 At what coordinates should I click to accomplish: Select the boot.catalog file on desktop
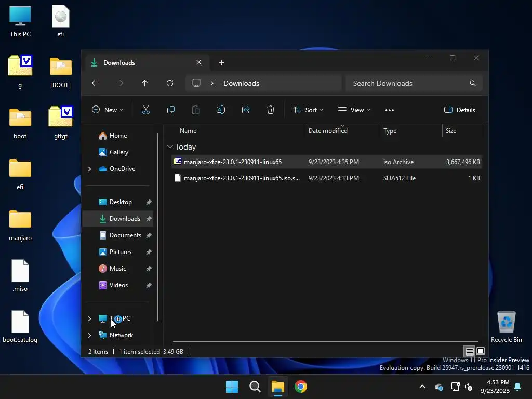click(x=20, y=327)
